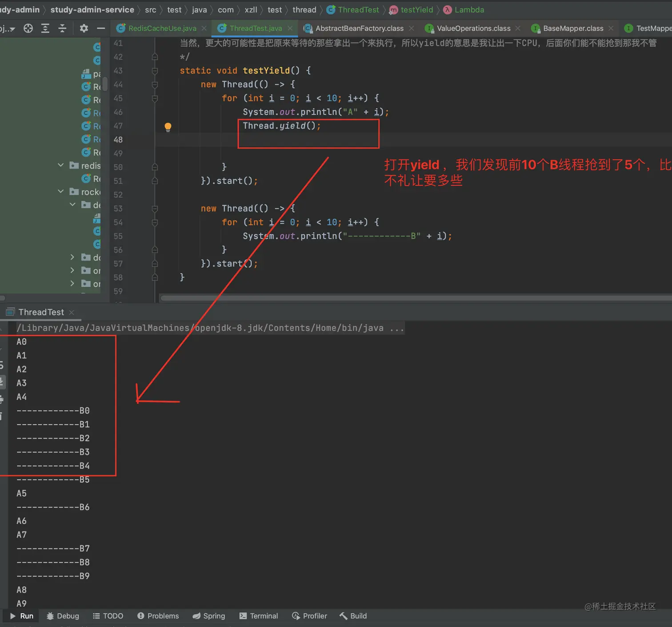
Task: Click the Expand All icon in Project toolbar
Action: pos(45,28)
